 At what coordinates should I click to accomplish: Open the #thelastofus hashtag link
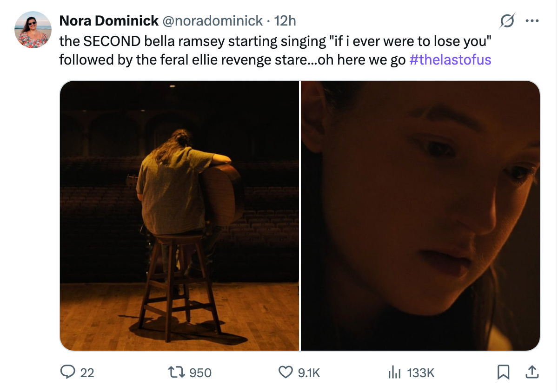(x=449, y=60)
